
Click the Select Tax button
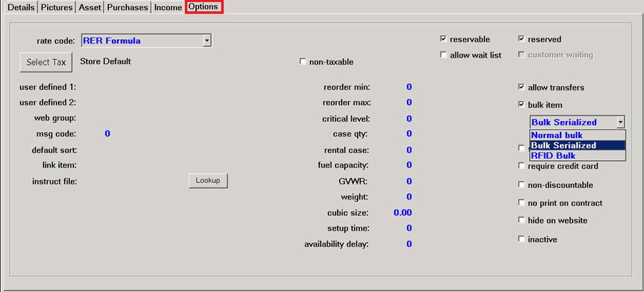tap(46, 62)
